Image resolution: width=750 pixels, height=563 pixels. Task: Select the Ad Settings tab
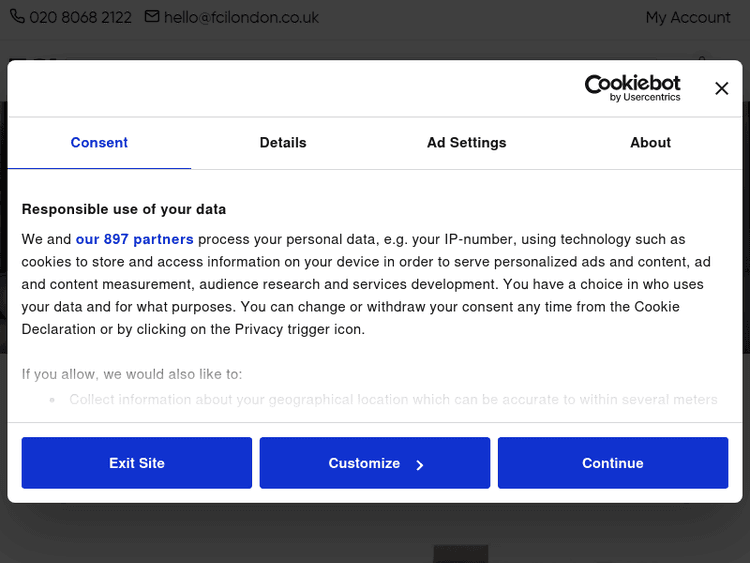466,143
